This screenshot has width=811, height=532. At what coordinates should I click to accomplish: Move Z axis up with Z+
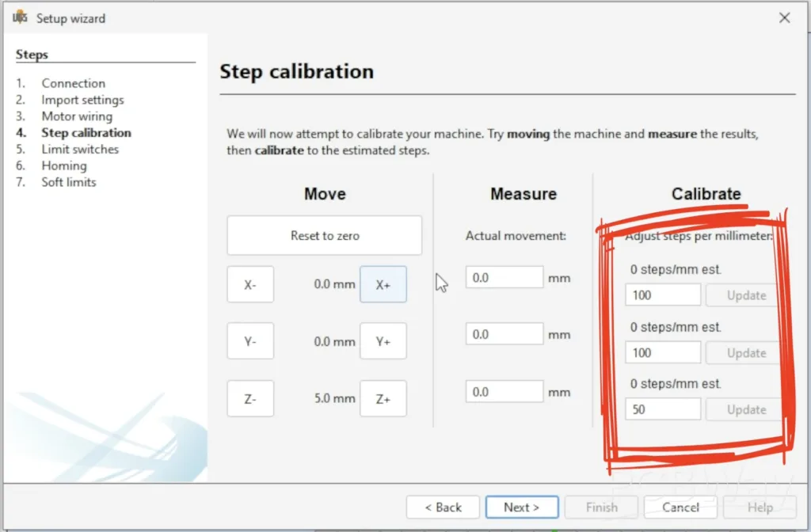click(383, 399)
